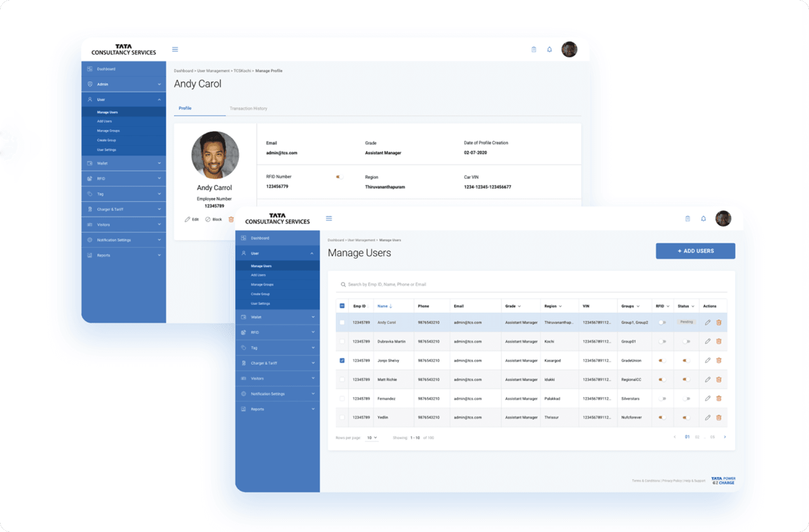Uncheck the Jonjo Shelvy row checkbox
This screenshot has width=809, height=532.
point(342,361)
